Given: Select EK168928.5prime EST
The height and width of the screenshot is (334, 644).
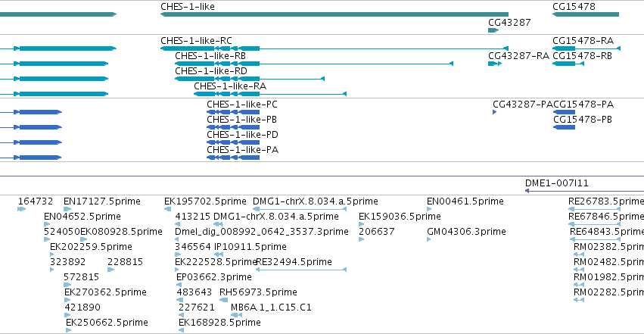Looking at the screenshot, I should point(181,331).
